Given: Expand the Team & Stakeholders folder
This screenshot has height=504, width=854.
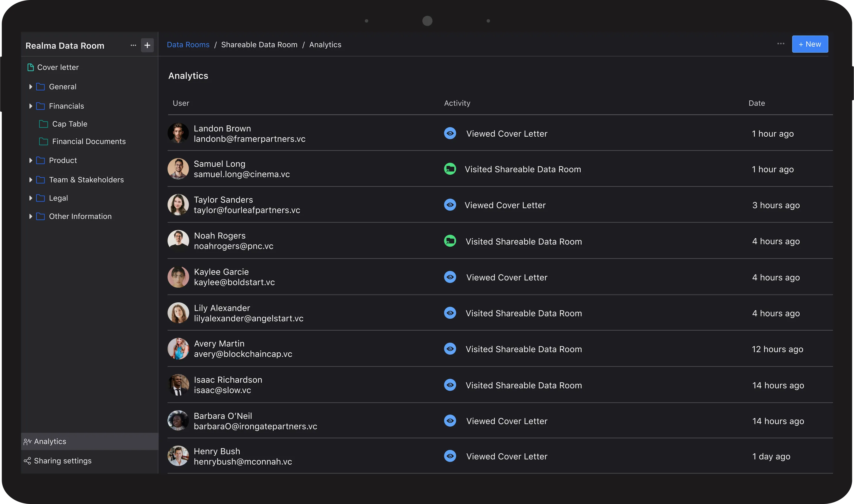Looking at the screenshot, I should coord(30,180).
